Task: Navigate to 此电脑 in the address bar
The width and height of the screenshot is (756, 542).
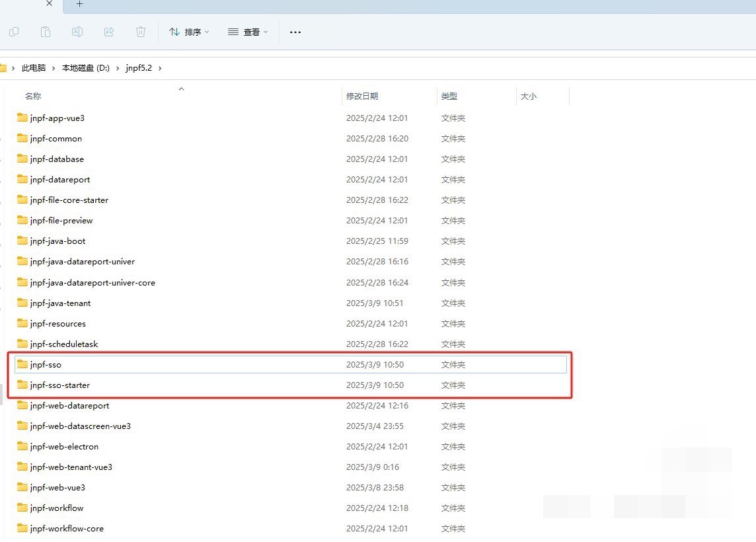Action: pyautogui.click(x=34, y=68)
